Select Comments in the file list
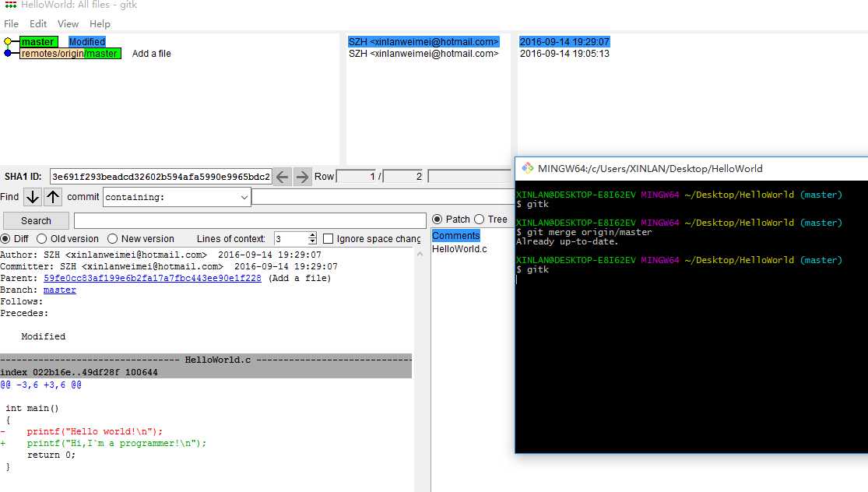Image resolution: width=868 pixels, height=492 pixels. pos(455,236)
